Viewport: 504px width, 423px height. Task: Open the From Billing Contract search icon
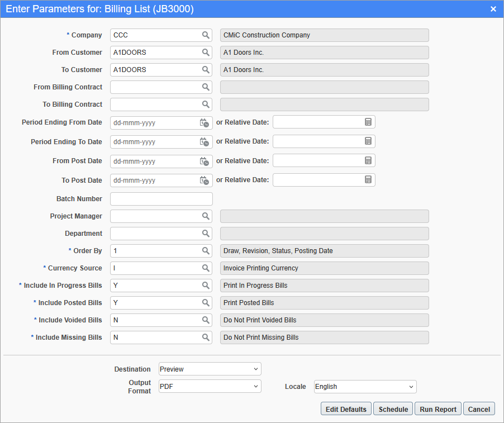pos(206,87)
